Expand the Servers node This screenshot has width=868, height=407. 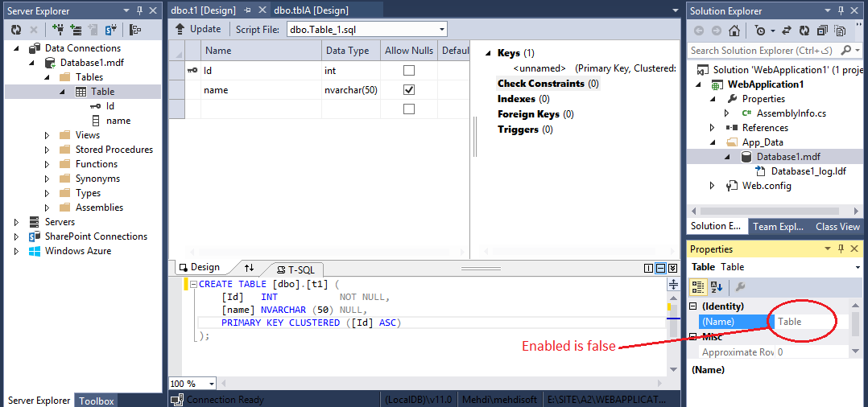click(x=17, y=222)
